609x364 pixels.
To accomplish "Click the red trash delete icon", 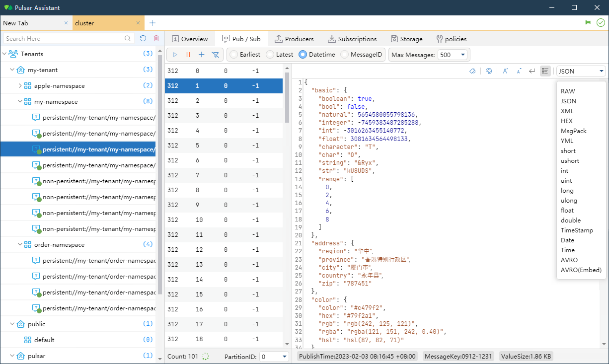I will pyautogui.click(x=156, y=38).
